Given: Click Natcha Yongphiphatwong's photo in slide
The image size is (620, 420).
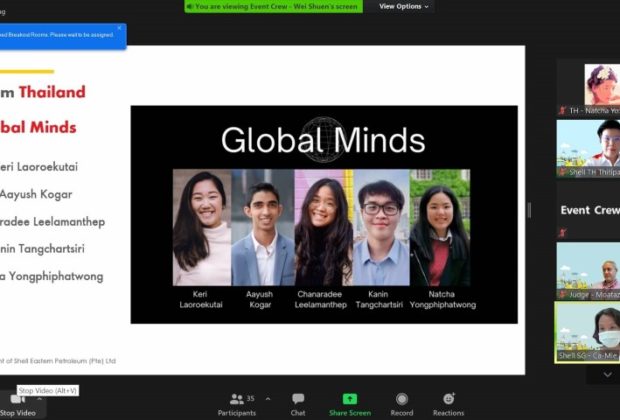Looking at the screenshot, I should pyautogui.click(x=440, y=227).
